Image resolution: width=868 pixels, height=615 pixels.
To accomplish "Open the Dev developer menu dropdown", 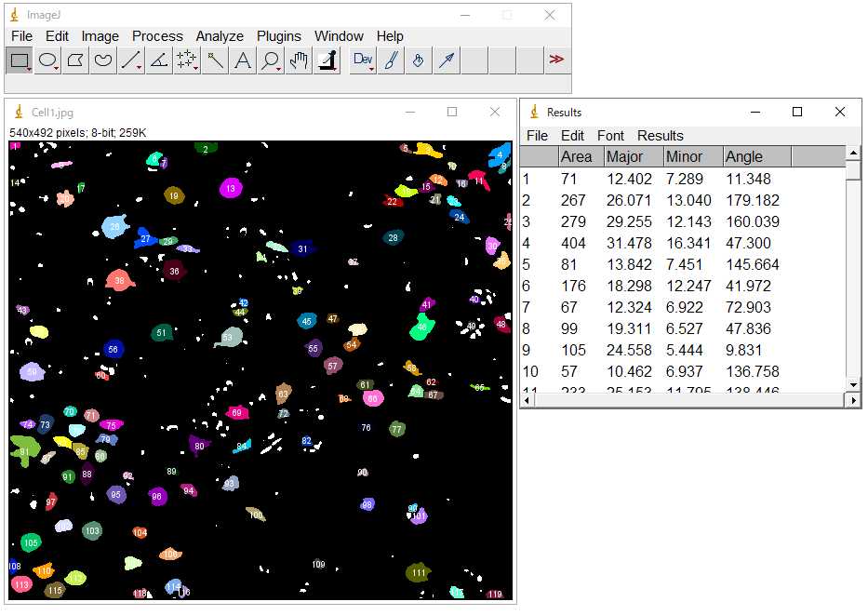I will click(x=363, y=60).
